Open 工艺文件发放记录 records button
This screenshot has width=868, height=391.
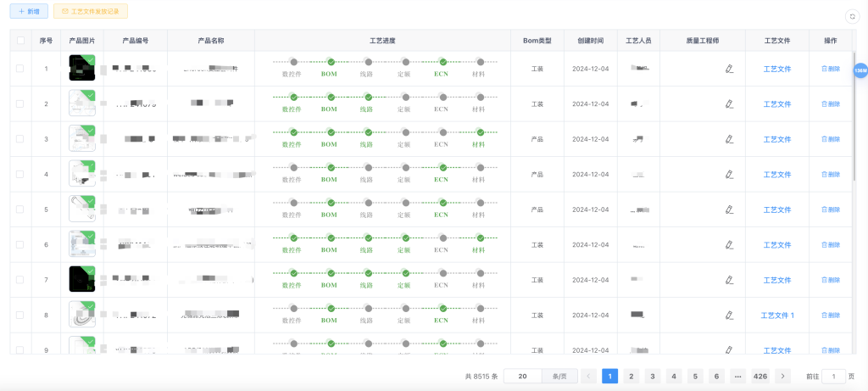(90, 12)
